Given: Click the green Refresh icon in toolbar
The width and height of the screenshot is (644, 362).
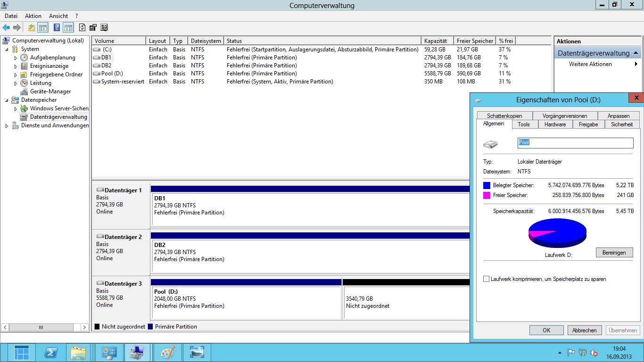Looking at the screenshot, I should (83, 27).
